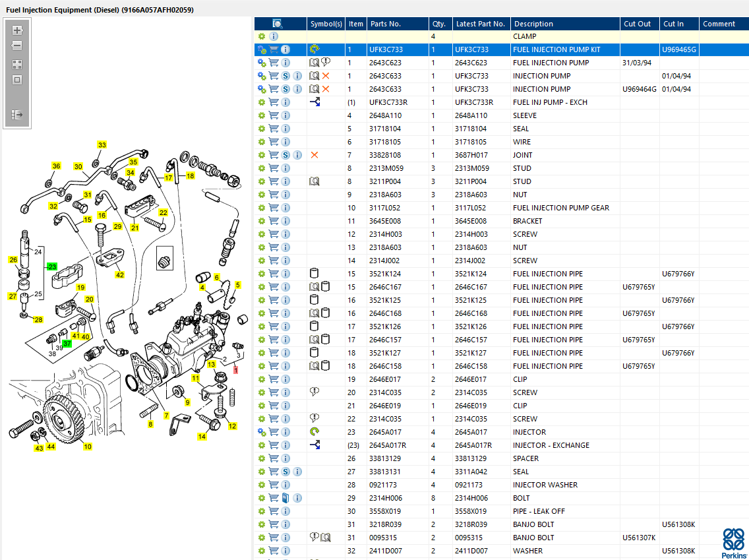The width and height of the screenshot is (749, 560).
Task: Click the green refresh symbol for INJECTOR 2645A017
Action: [315, 431]
